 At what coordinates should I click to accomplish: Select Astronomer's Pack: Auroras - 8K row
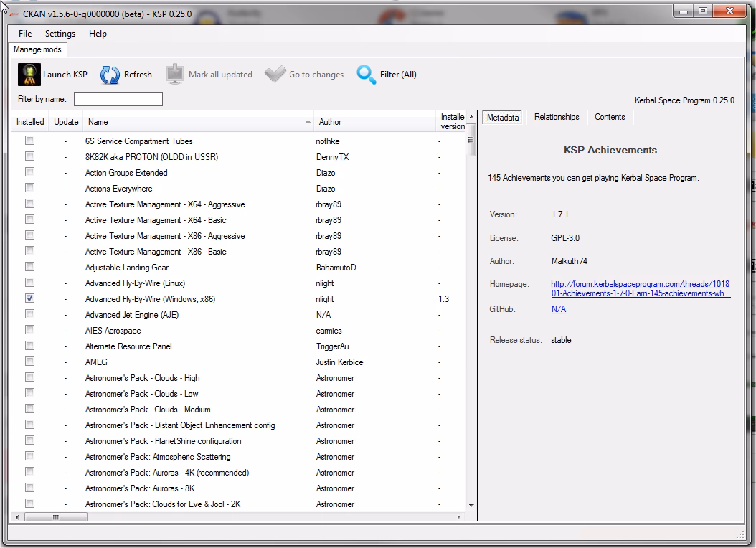click(239, 488)
